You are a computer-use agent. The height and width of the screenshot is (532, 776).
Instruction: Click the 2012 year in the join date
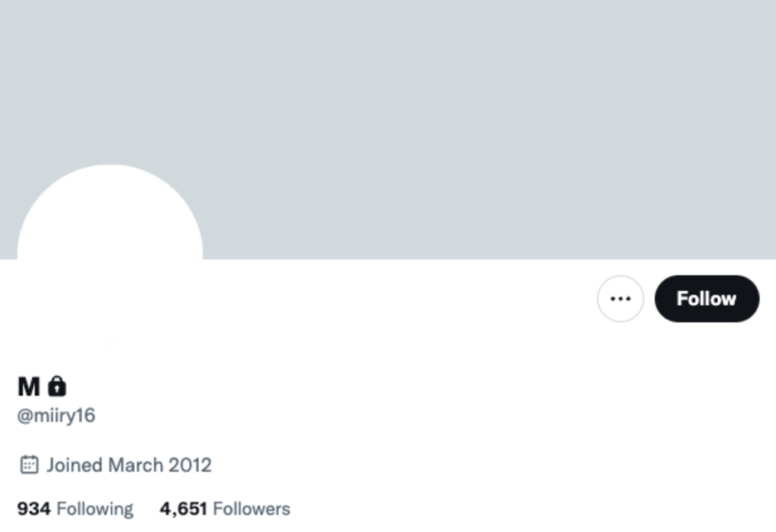190,465
